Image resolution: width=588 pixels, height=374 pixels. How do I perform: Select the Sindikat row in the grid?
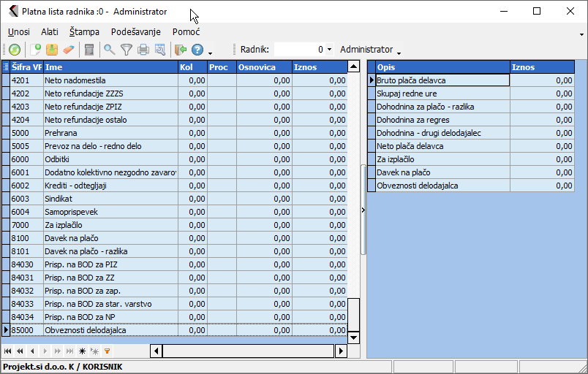tap(110, 199)
